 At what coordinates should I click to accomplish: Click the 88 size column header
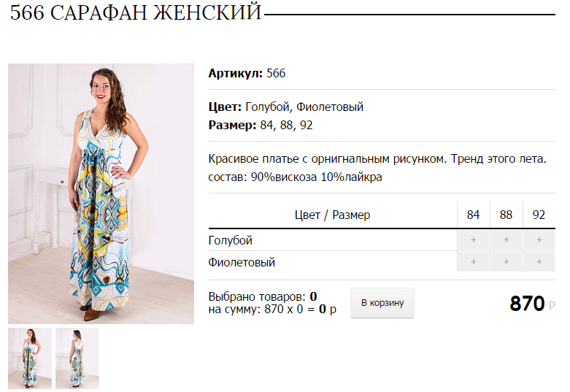(506, 215)
